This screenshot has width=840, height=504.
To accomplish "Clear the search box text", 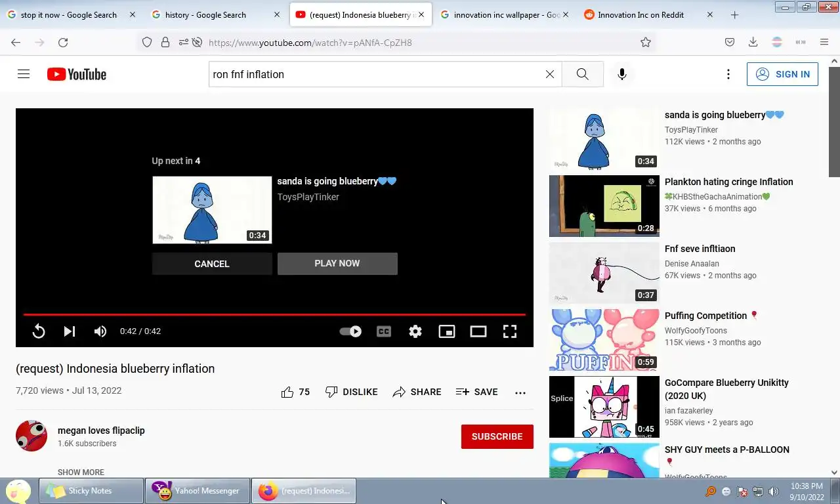I will [x=550, y=74].
